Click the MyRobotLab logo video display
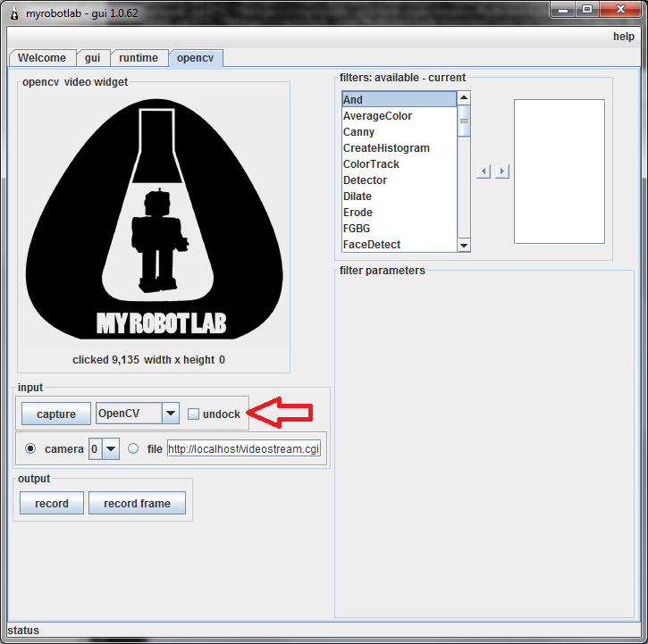The height and width of the screenshot is (644, 648). [155, 219]
